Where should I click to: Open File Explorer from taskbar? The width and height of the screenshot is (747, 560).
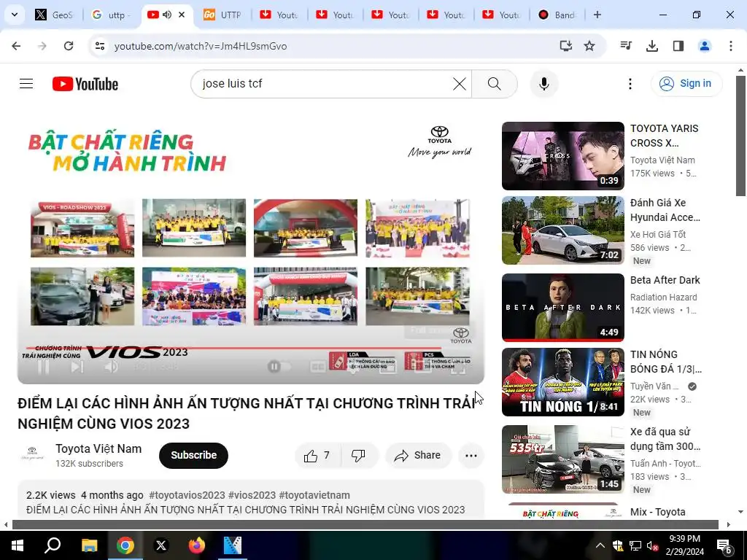(89, 545)
